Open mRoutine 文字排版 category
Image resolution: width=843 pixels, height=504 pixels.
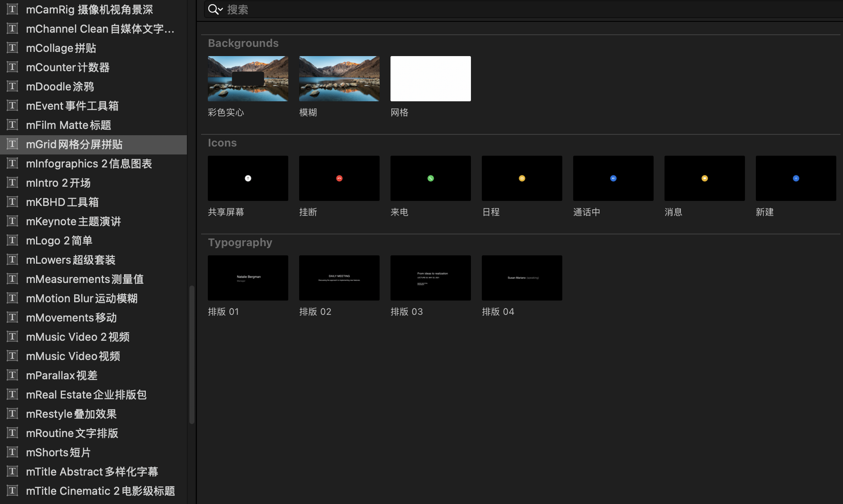(x=93, y=433)
